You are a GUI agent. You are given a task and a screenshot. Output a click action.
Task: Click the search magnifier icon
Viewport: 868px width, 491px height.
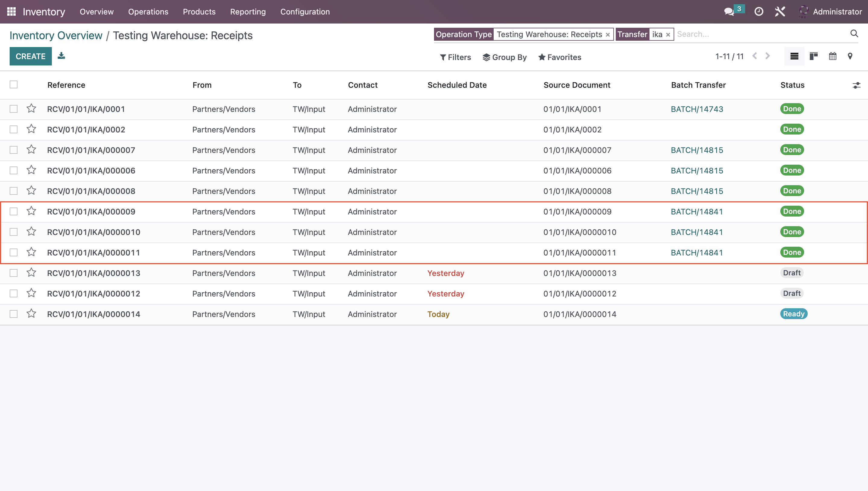(x=854, y=34)
